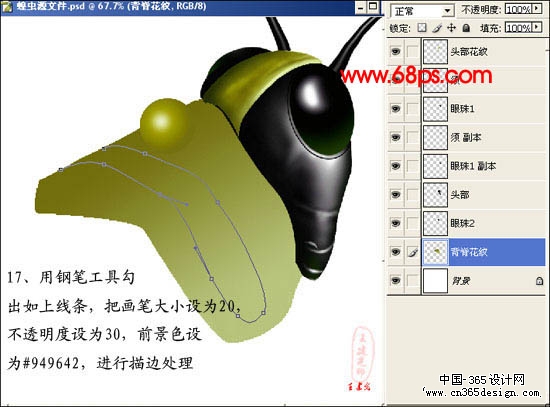550x407 pixels.
Task: Hide the 背景 layer eye icon
Action: [396, 280]
